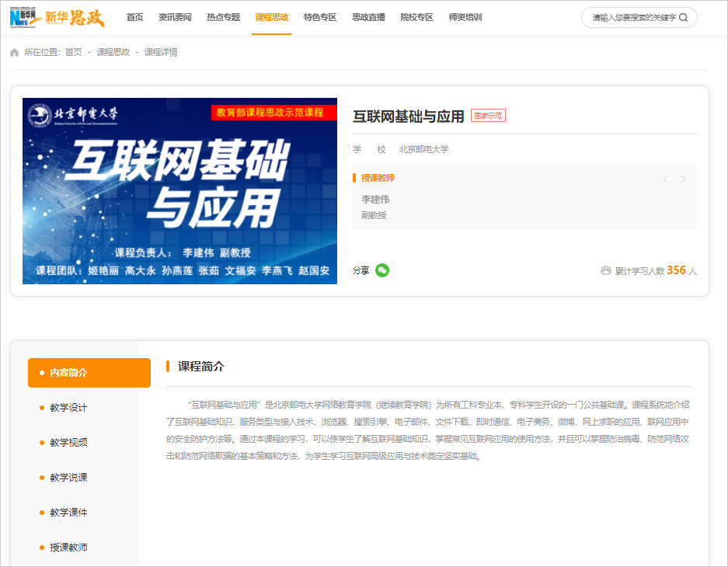728x567 pixels.
Task: Show previous teacher with left arrow
Action: (666, 179)
